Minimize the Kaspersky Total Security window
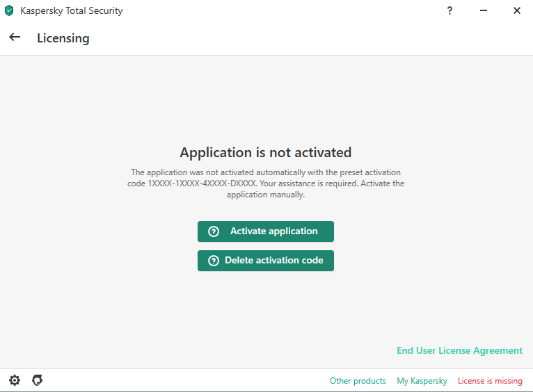Screen dimensions: 533x392 click(x=484, y=11)
